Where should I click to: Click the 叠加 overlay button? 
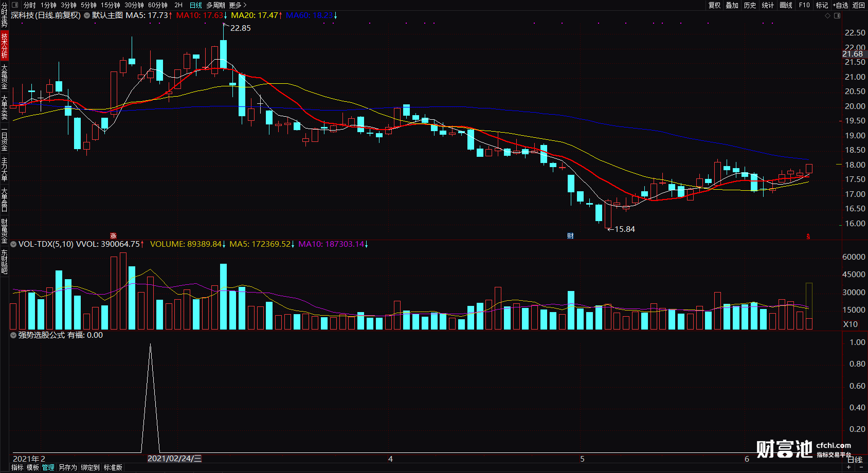point(732,5)
